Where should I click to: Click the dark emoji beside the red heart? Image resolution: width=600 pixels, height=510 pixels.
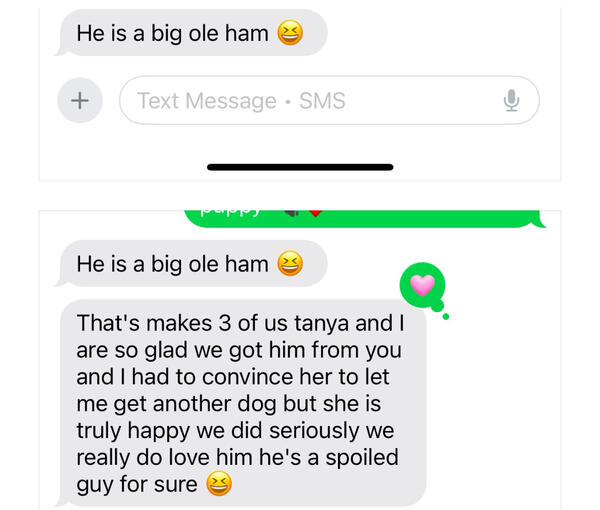[292, 213]
